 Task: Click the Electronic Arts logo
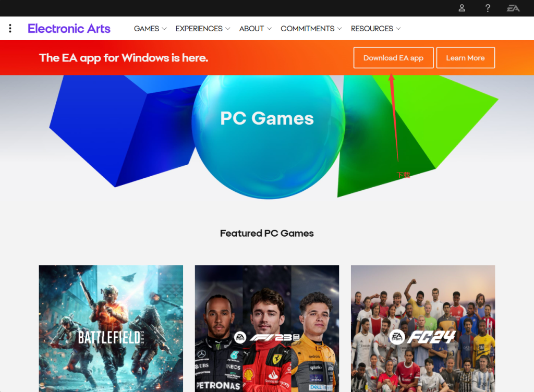pos(69,29)
